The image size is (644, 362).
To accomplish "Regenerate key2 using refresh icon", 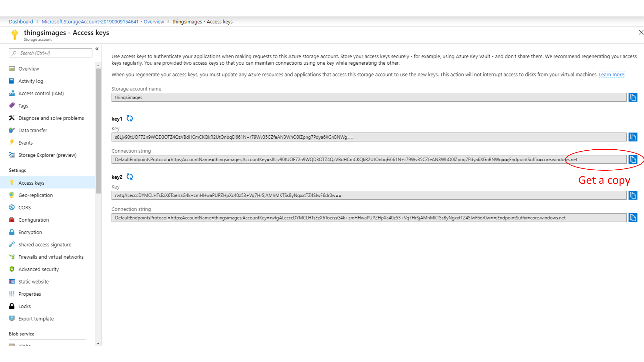I will coord(129,177).
